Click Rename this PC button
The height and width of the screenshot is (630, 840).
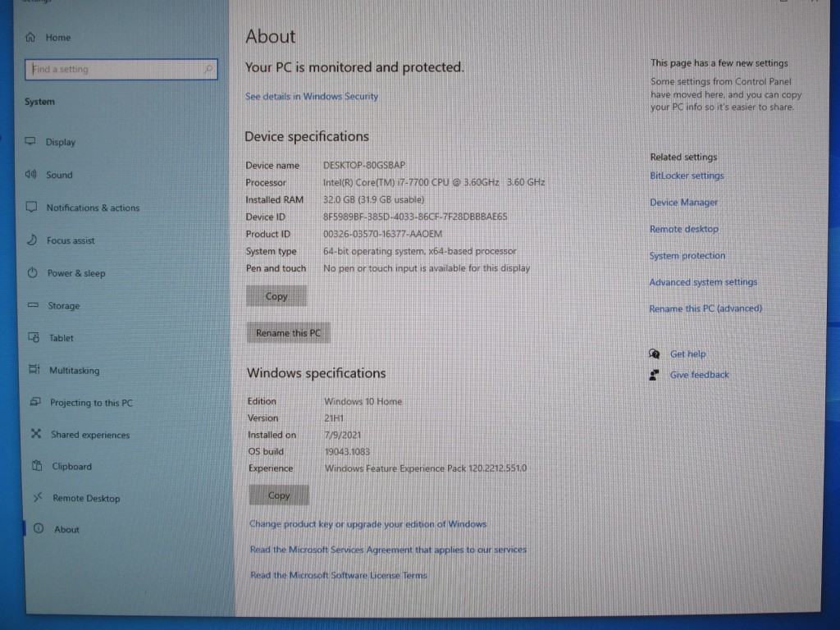[288, 333]
